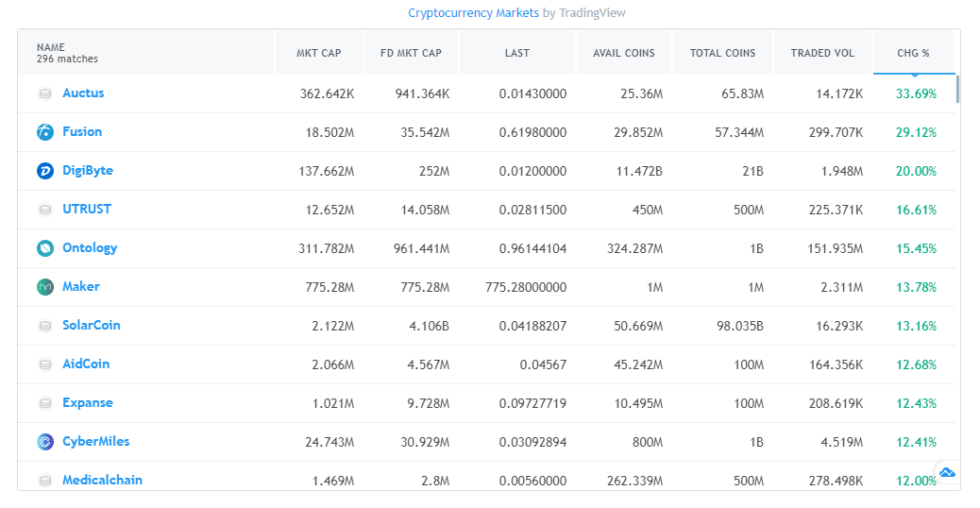980x508 pixels.
Task: Click the UTRUST placeholder coin icon
Action: coord(44,210)
